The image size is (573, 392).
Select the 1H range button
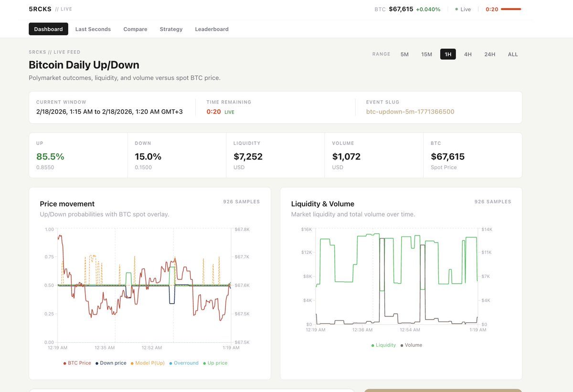[x=448, y=54]
